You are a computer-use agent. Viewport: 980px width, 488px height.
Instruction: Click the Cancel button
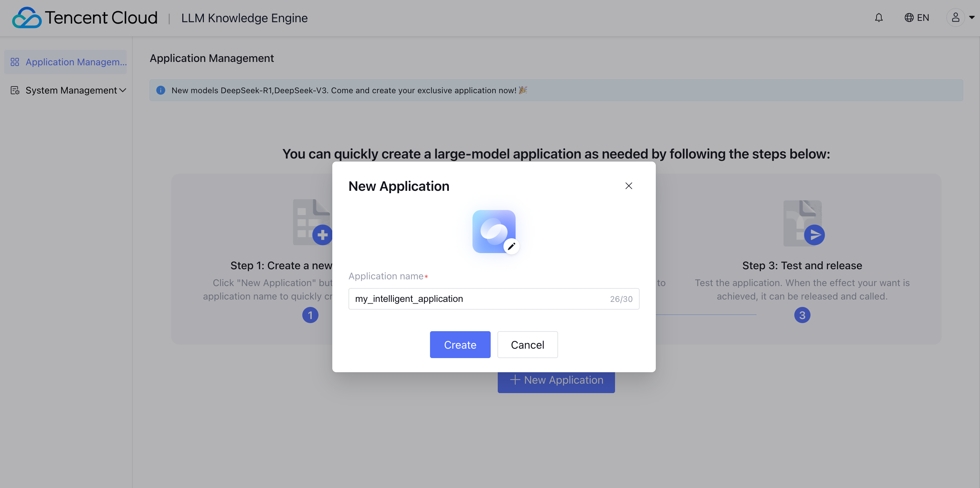point(527,345)
